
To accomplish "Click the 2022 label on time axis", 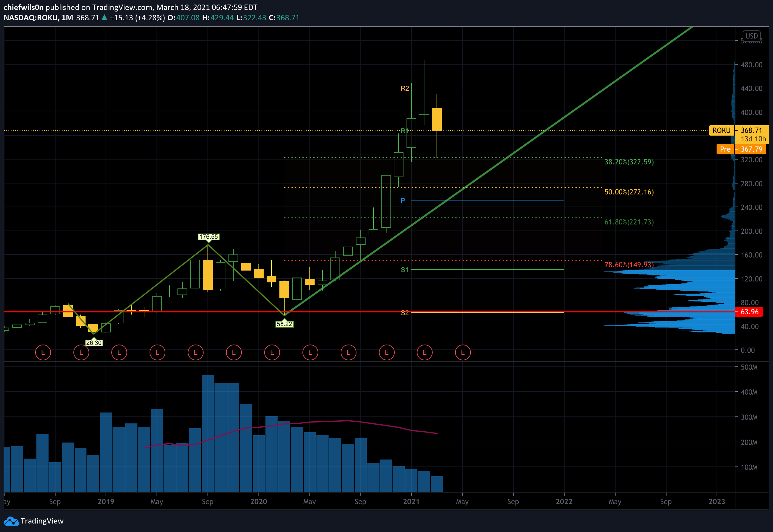I will [x=564, y=502].
